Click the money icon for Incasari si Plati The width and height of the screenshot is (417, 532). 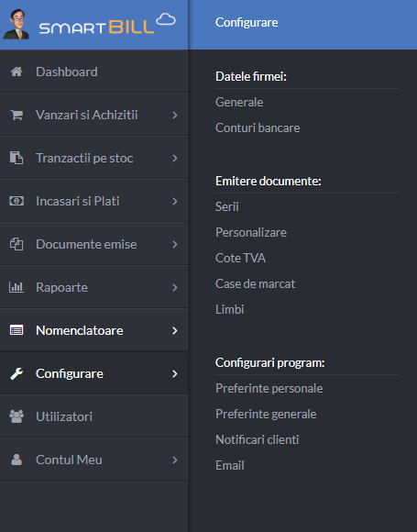point(16,201)
